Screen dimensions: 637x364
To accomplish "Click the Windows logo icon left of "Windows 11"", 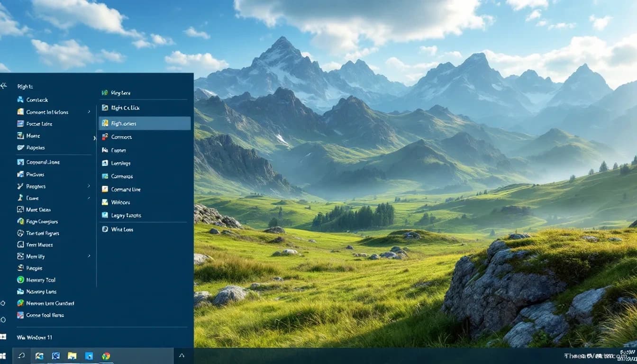I will pos(3,337).
